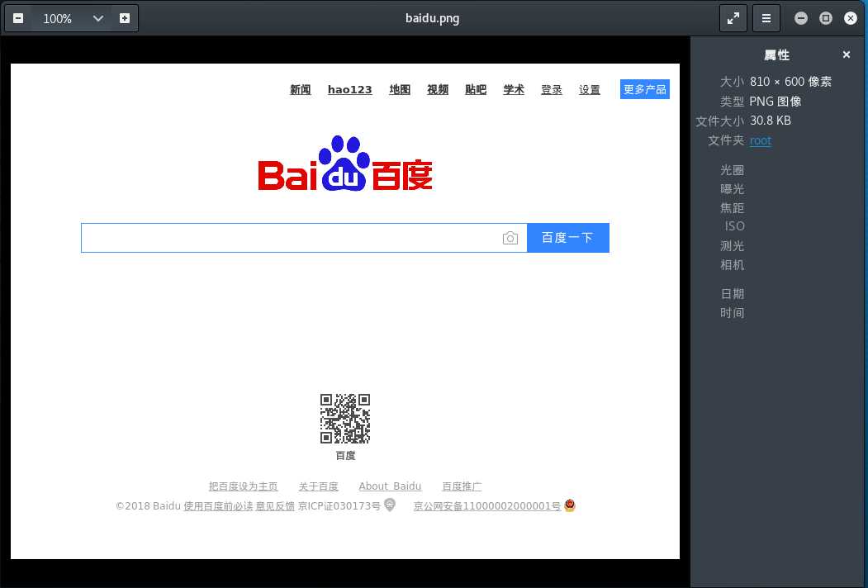868x588 pixels.
Task: Click the Baidu logo
Action: click(345, 164)
